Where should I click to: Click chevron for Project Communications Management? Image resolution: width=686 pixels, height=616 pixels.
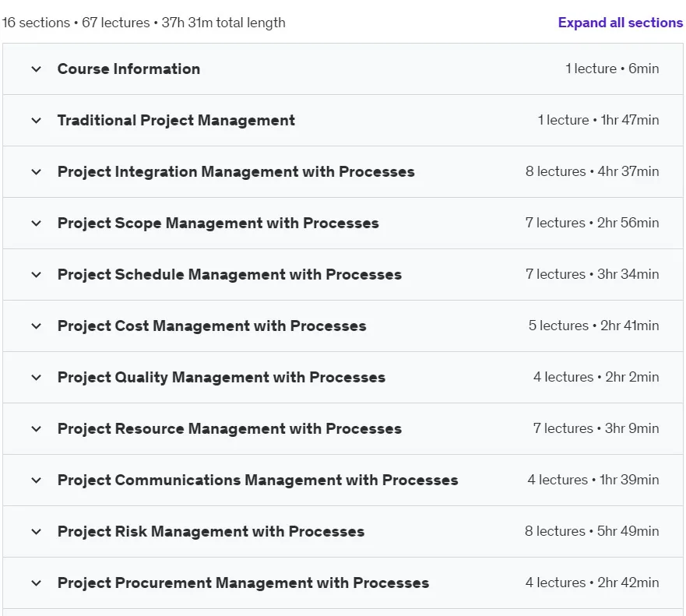[37, 480]
